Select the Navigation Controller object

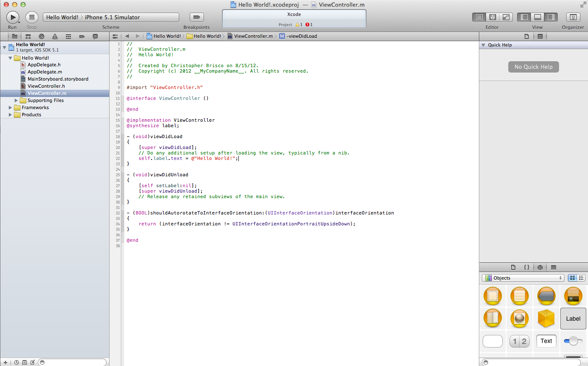click(x=546, y=296)
